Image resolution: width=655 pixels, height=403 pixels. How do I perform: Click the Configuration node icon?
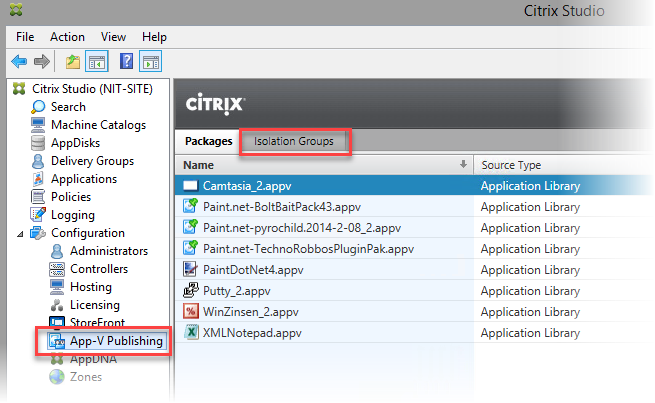(x=38, y=233)
